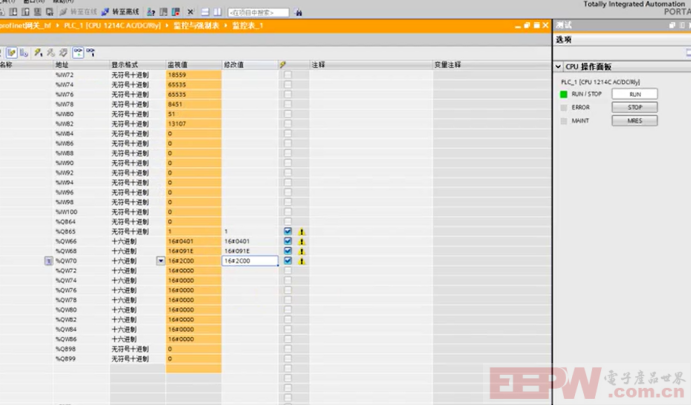This screenshot has width=691, height=405.
Task: Check the modify checkbox for %QW74
Action: click(x=288, y=280)
